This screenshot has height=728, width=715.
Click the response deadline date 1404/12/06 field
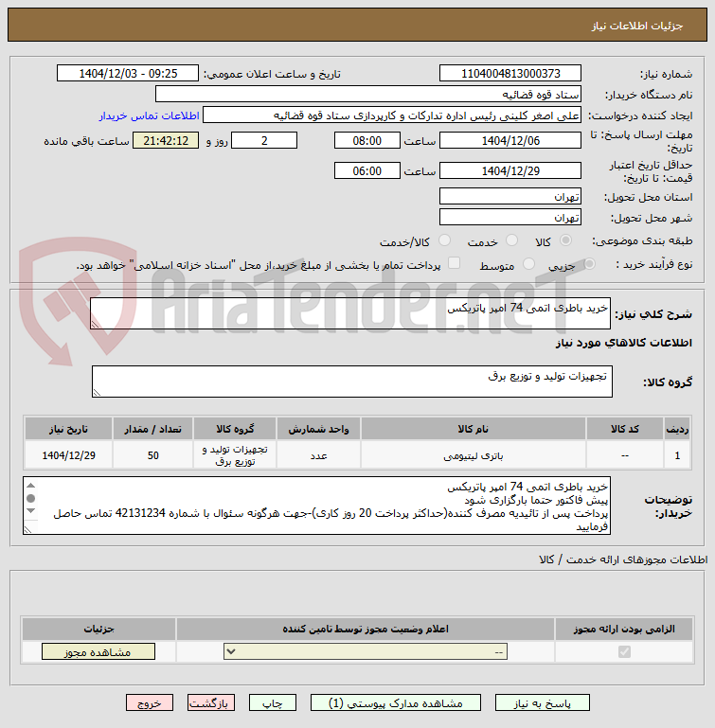[x=510, y=141]
